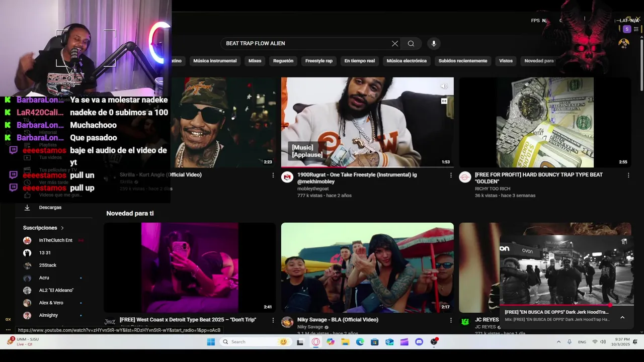Open the user profile avatar at top right
The image size is (644, 362).
click(x=624, y=44)
